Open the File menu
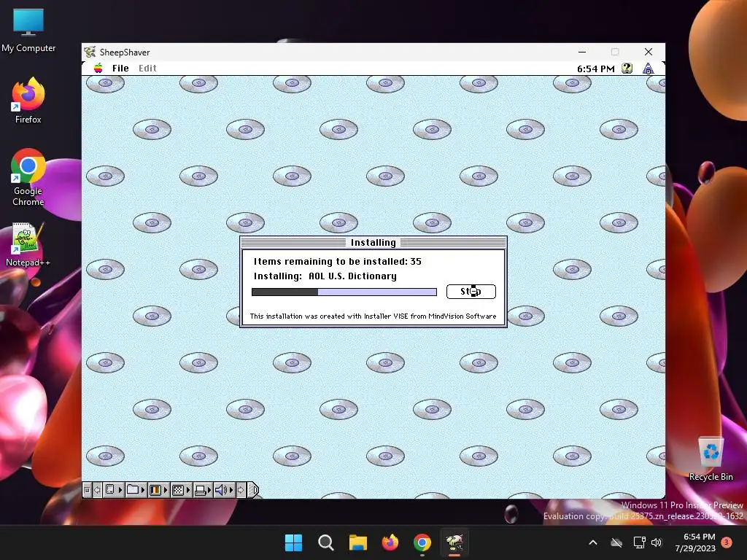This screenshot has height=560, width=747. tap(120, 68)
